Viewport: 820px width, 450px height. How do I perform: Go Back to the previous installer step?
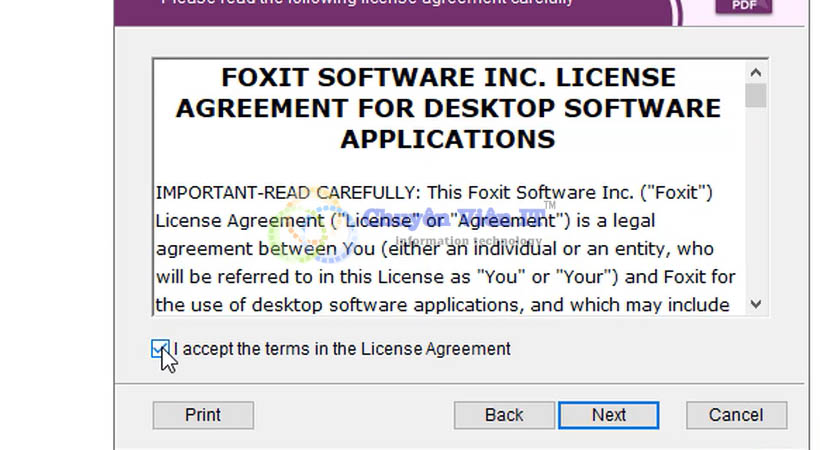tap(504, 415)
